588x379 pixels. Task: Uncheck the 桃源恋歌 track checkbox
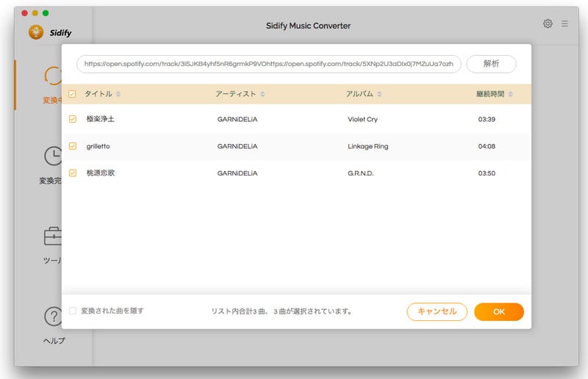[x=73, y=173]
